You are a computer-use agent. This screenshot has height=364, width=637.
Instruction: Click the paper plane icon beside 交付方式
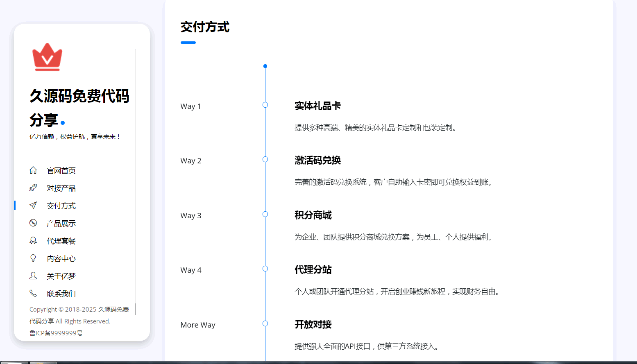tap(33, 206)
